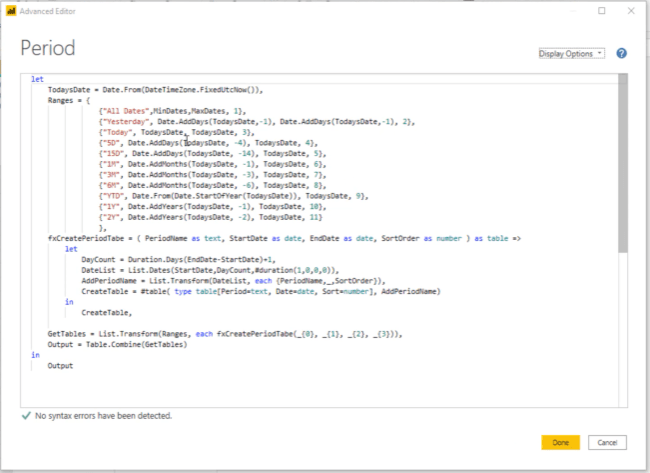The height and width of the screenshot is (473, 650).
Task: Click the Done button
Action: tap(560, 443)
